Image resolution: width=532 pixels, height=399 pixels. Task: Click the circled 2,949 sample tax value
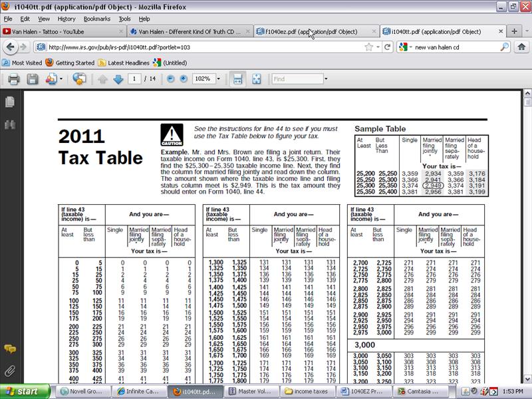coord(434,186)
